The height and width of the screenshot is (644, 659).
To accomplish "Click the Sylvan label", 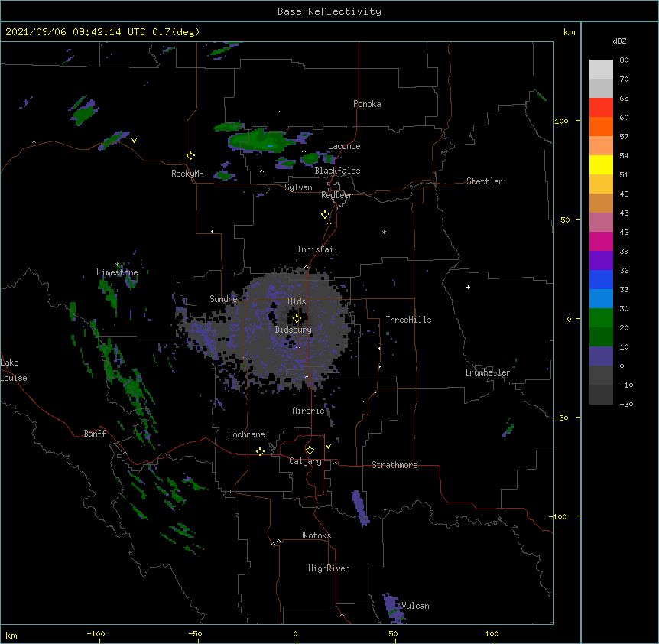I will click(298, 187).
